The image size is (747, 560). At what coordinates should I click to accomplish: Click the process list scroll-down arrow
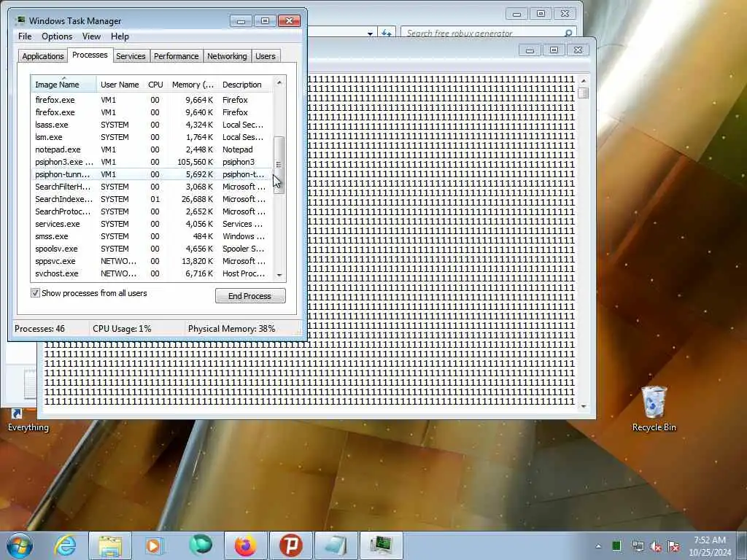click(279, 275)
